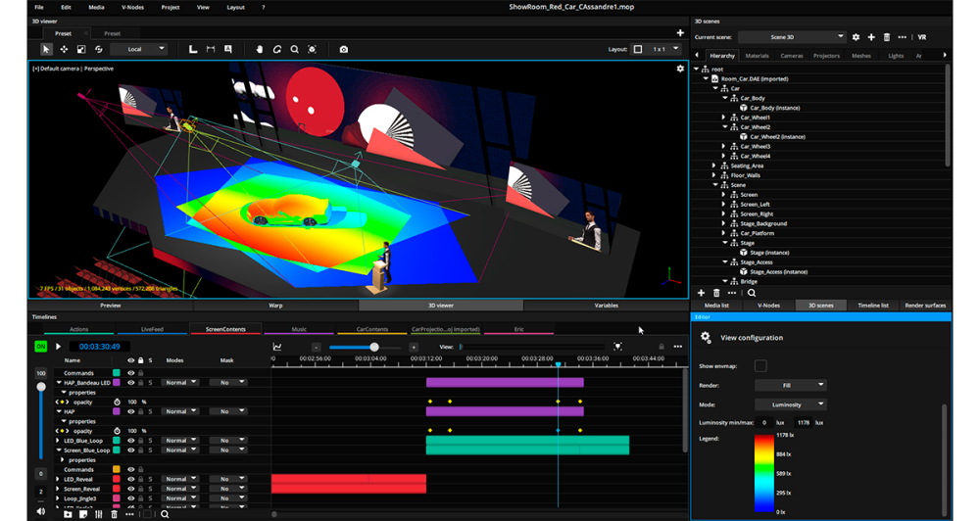980x521 pixels.
Task: Expand the Car_Wheel1 tree node
Action: click(x=724, y=118)
